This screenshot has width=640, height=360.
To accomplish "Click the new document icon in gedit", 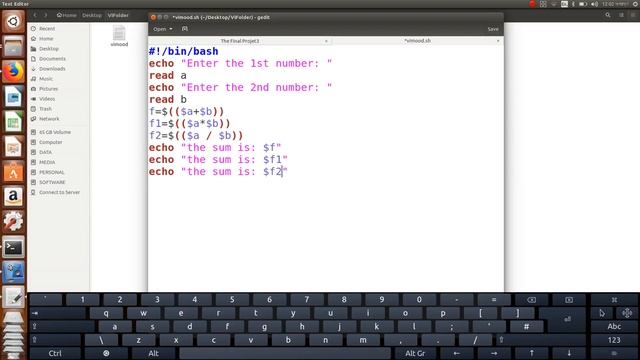I will (x=184, y=29).
